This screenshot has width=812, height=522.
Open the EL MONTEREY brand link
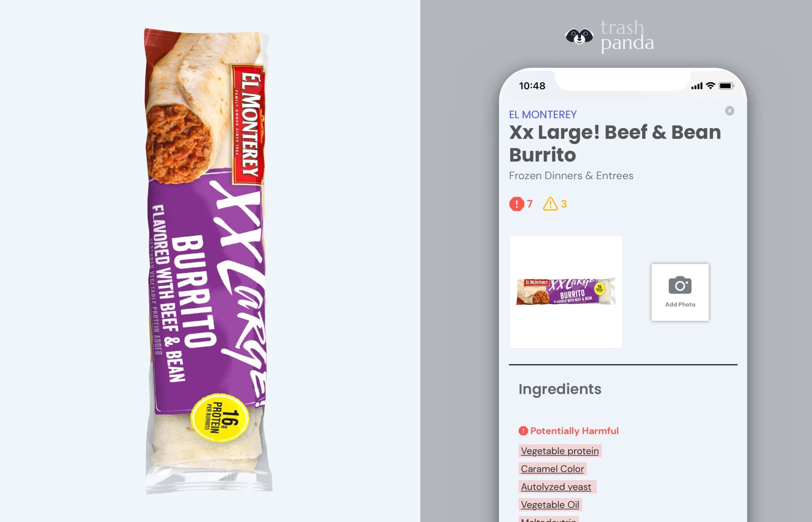[542, 114]
